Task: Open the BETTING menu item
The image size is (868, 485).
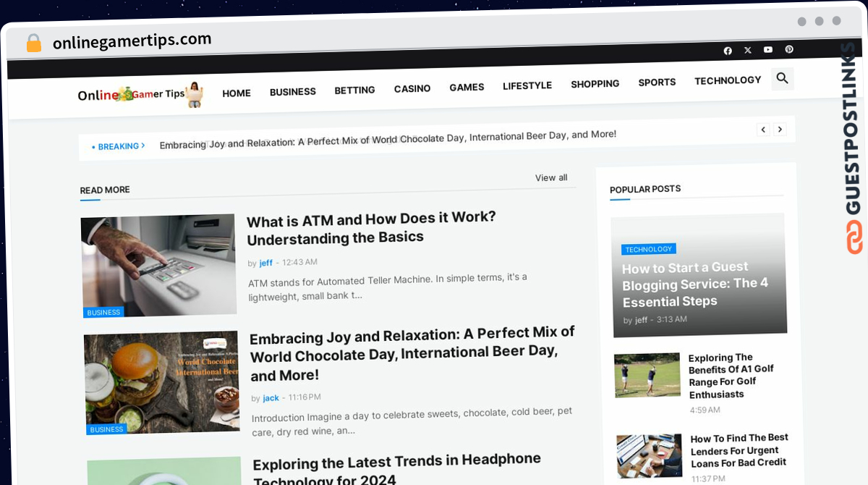Action: [x=354, y=90]
